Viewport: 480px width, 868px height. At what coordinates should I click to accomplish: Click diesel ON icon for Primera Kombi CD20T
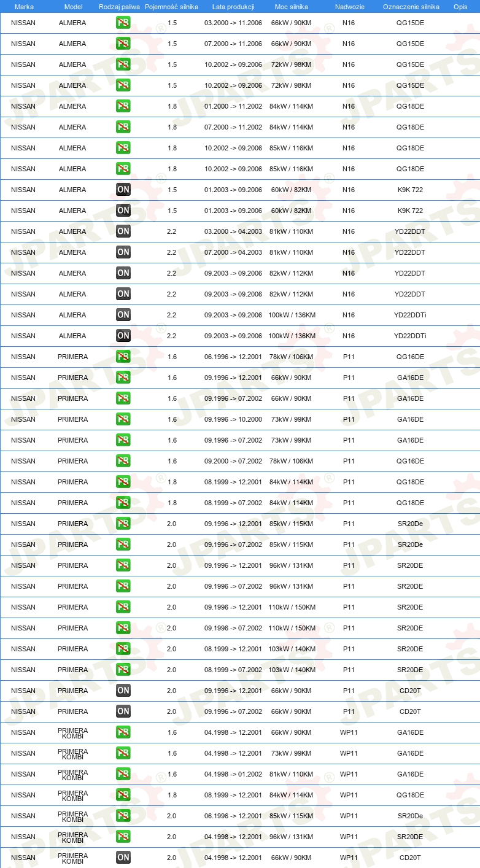(123, 858)
